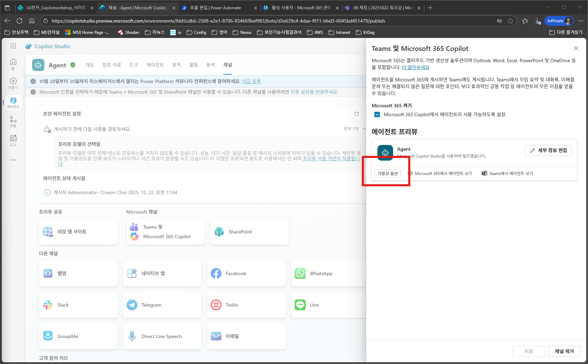Open the 'Learn more' (더 알아보세요) link
The height and width of the screenshot is (364, 588).
tap(415, 67)
